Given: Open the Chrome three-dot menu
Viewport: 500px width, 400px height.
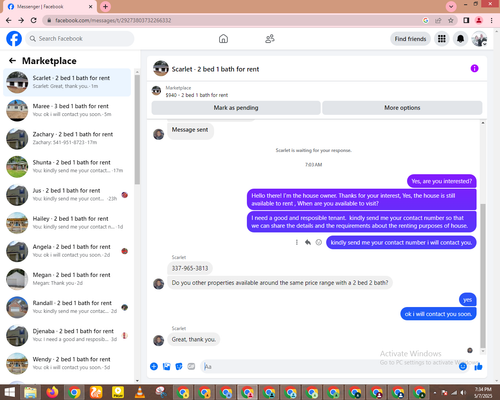Looking at the screenshot, I should (491, 20).
